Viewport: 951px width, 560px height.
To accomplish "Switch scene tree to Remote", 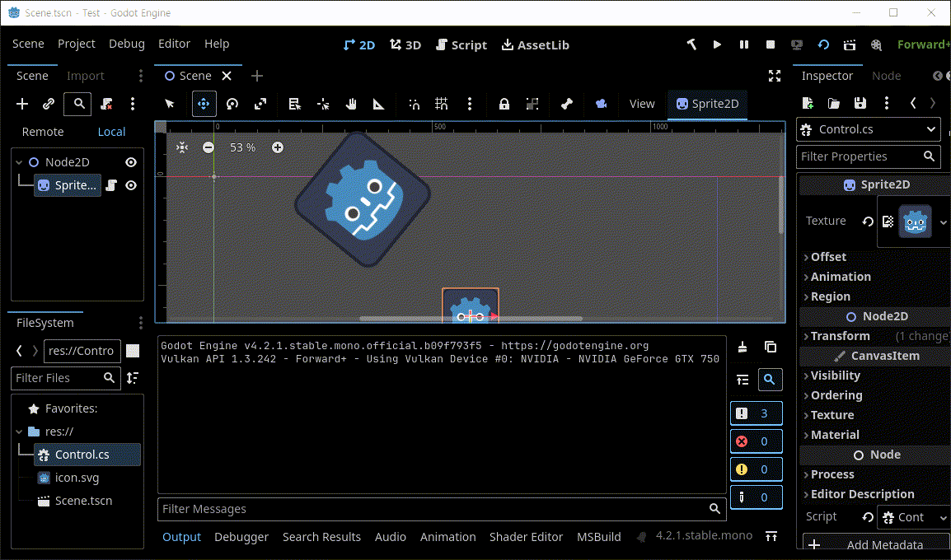I will [x=43, y=132].
